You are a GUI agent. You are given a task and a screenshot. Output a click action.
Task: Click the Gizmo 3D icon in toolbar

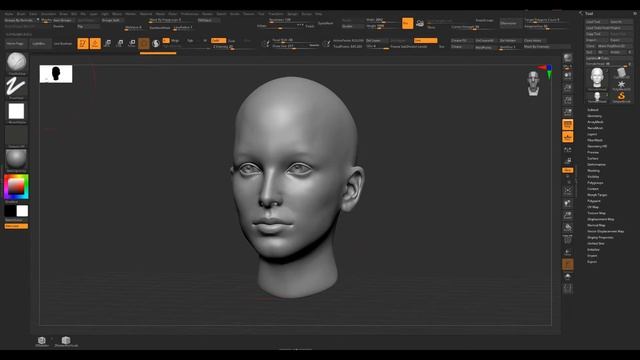(144, 43)
